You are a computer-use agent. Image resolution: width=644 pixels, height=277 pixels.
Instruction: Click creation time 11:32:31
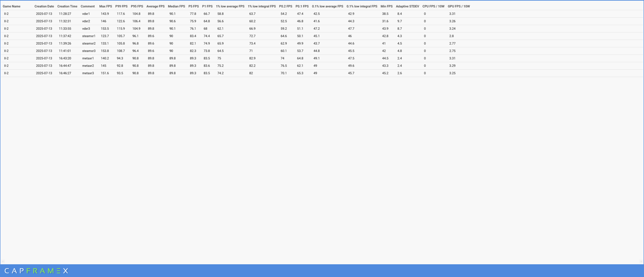pyautogui.click(x=65, y=21)
